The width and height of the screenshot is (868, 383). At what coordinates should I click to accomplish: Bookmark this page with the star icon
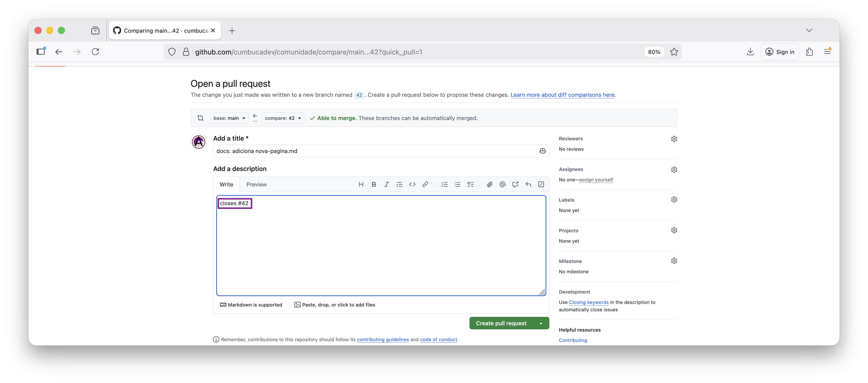[674, 52]
